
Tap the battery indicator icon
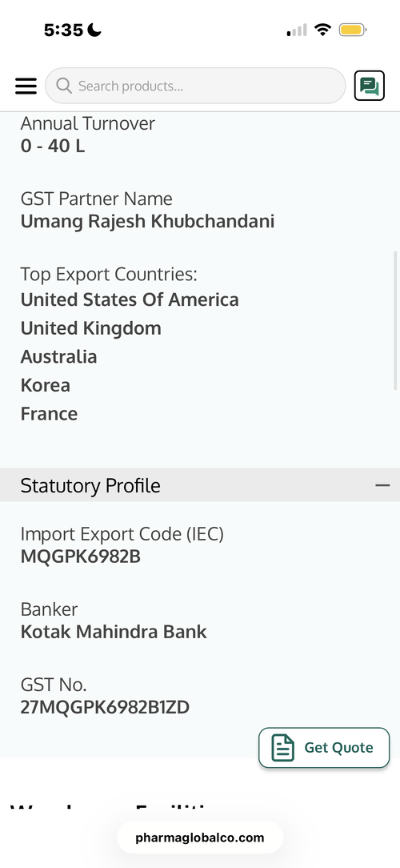click(x=353, y=30)
